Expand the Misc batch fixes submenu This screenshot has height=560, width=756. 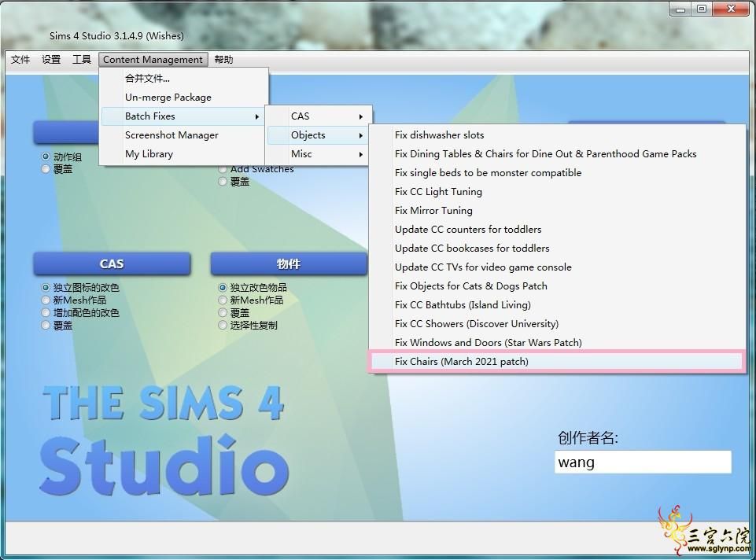[x=319, y=153]
